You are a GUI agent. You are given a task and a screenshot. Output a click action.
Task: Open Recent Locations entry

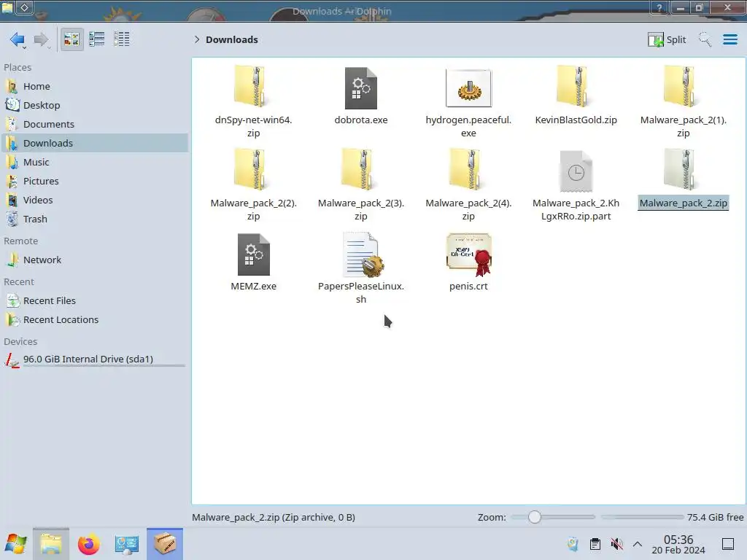coord(94,320)
